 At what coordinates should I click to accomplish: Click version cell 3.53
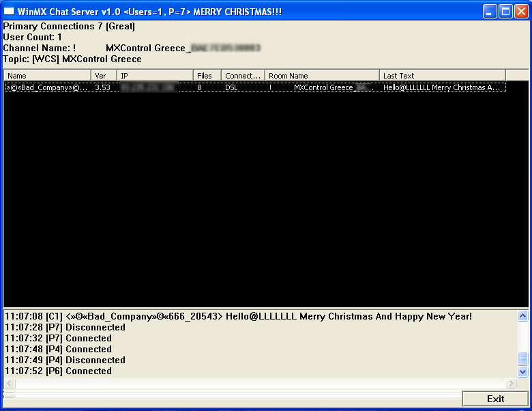102,87
